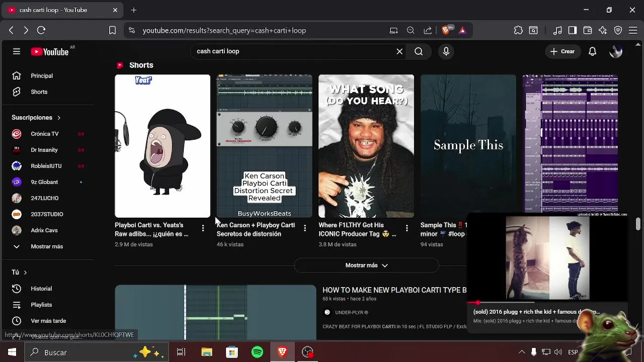The image size is (644, 362).
Task: Expand the Suscripciones section arrow
Action: coord(58,118)
